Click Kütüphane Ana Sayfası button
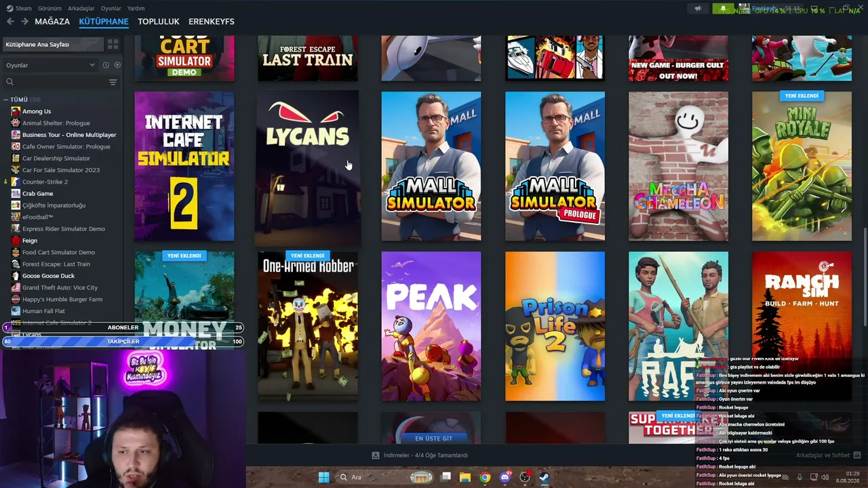 pyautogui.click(x=53, y=45)
